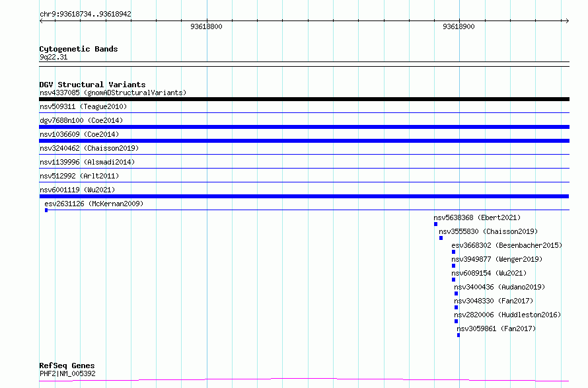
Task: Open variant nsv1139996 (Alsmadi2014)
Action: (x=87, y=162)
